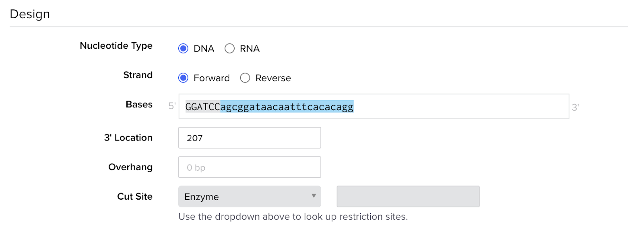Click the arrow on the Enzyme selector

click(x=314, y=196)
